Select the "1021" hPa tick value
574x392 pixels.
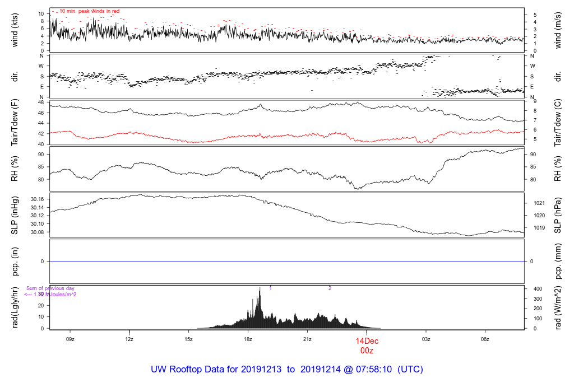point(539,203)
